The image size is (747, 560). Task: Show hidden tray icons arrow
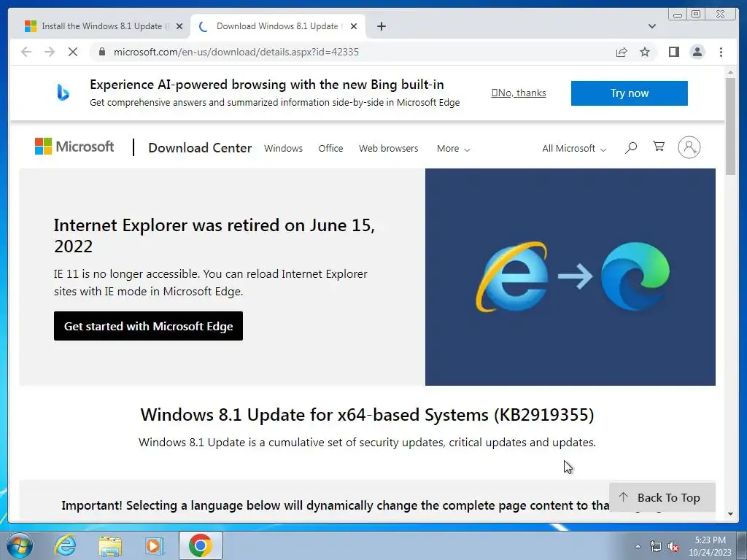point(638,546)
